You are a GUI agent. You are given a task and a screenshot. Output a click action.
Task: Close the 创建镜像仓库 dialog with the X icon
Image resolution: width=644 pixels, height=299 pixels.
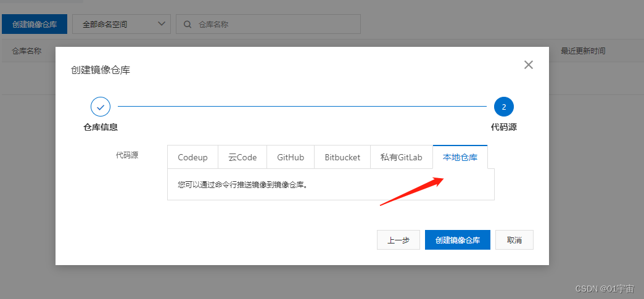[528, 65]
